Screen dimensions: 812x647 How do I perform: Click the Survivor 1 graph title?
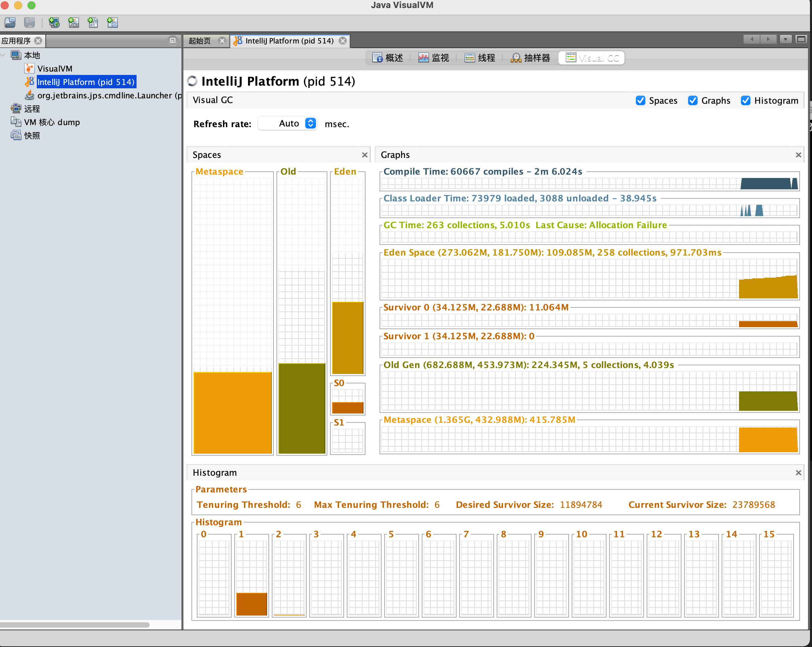pyautogui.click(x=459, y=336)
